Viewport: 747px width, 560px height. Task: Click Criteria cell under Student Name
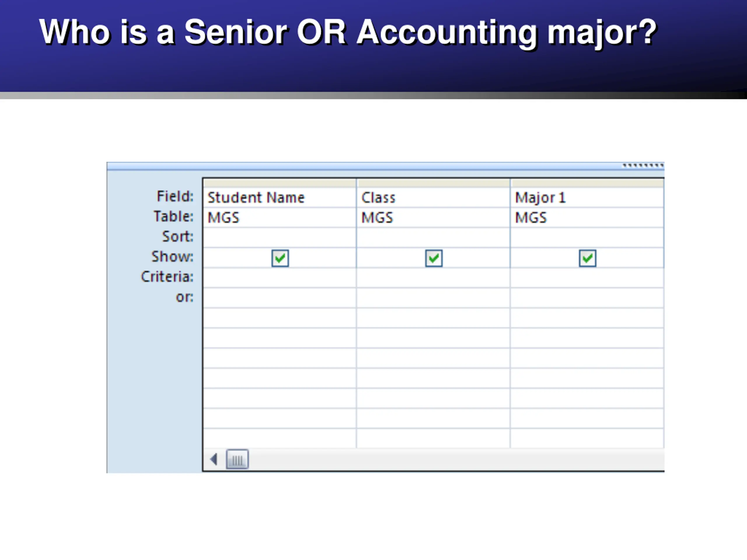point(280,278)
